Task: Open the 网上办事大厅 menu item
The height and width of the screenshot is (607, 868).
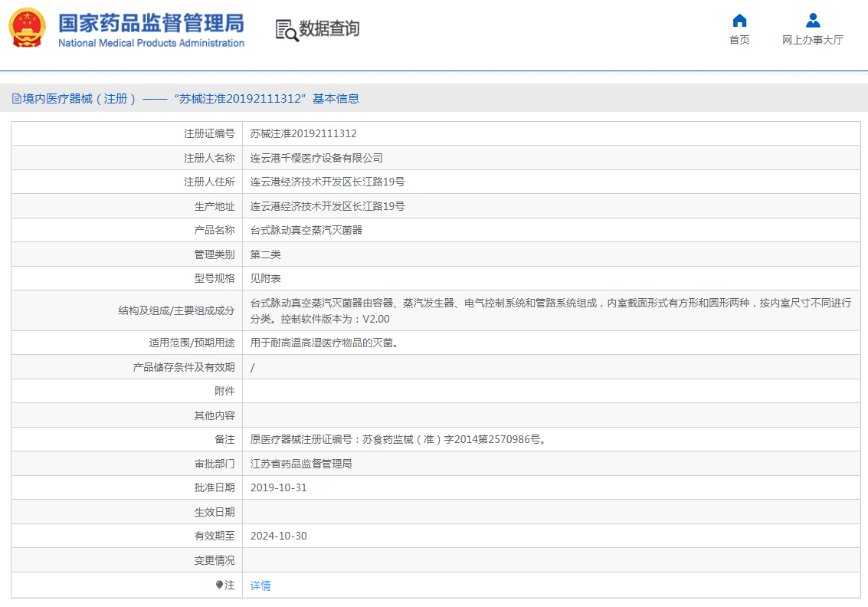Action: pos(814,39)
